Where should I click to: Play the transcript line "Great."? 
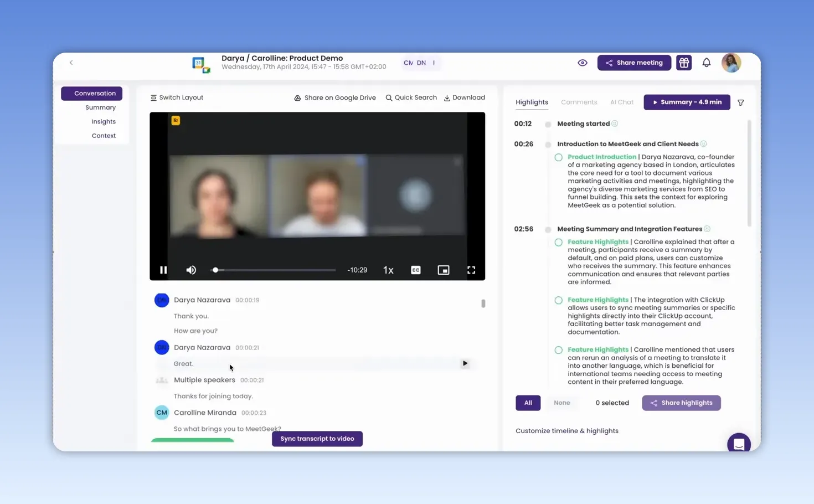465,363
